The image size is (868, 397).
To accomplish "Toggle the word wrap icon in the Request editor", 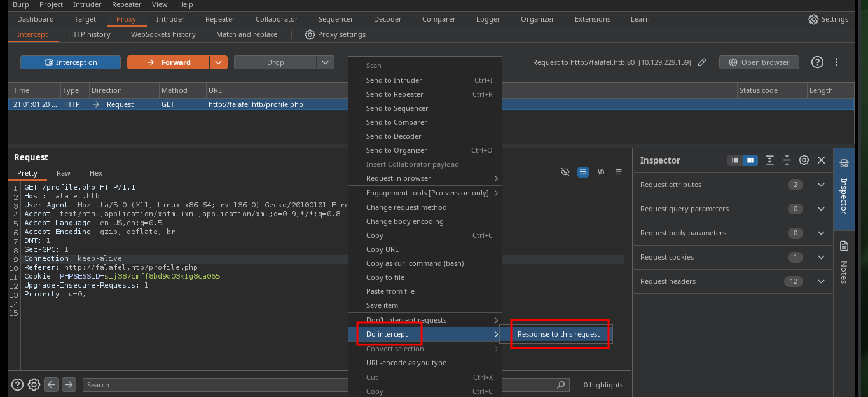I will click(x=582, y=172).
